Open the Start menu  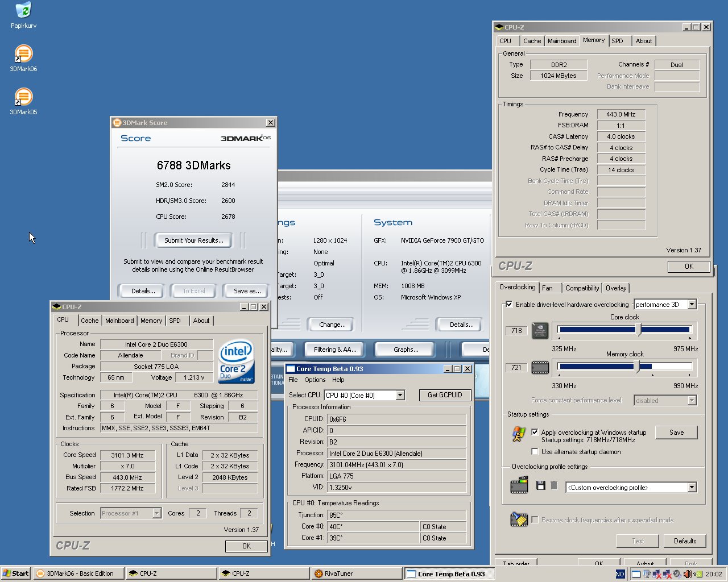15,573
